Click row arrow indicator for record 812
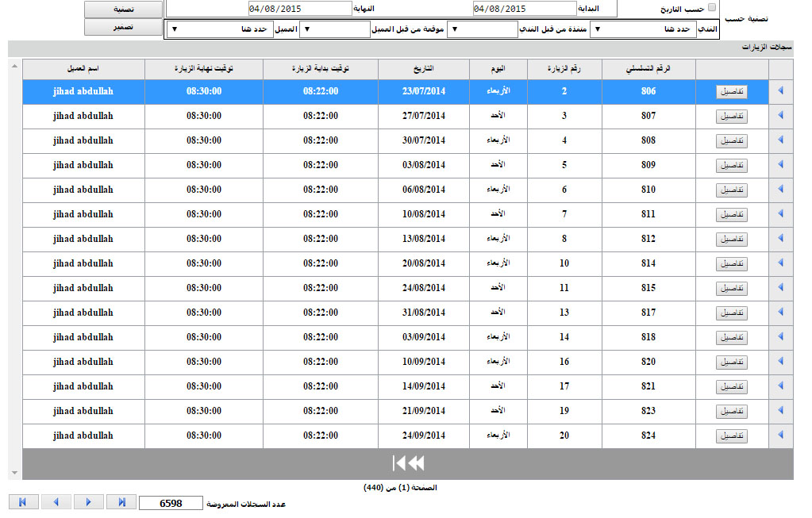Screen dimensions: 812x518 tap(780, 239)
